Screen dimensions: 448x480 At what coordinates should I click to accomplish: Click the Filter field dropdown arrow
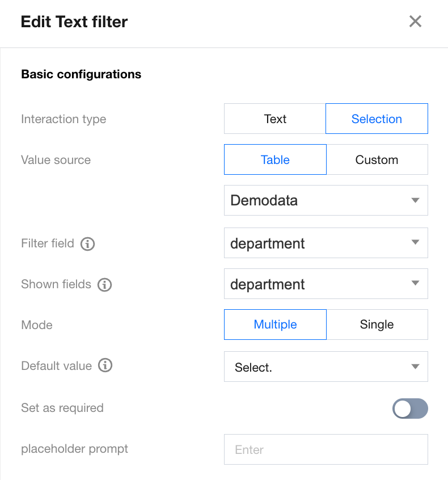415,243
